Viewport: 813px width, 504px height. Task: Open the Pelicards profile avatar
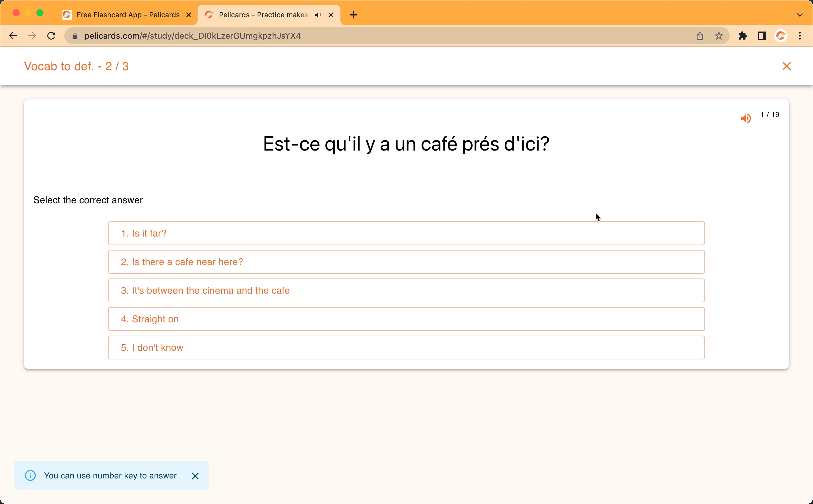pos(781,36)
